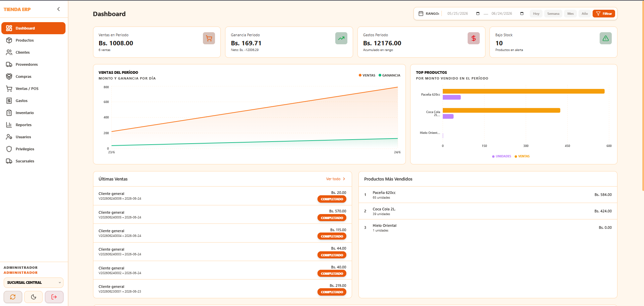The width and height of the screenshot is (644, 306).
Task: Go to the Sucursales section
Action: click(33, 161)
